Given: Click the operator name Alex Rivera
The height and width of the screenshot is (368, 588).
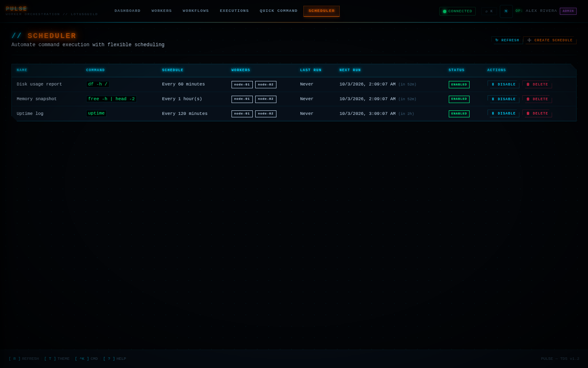Looking at the screenshot, I should tap(541, 11).
